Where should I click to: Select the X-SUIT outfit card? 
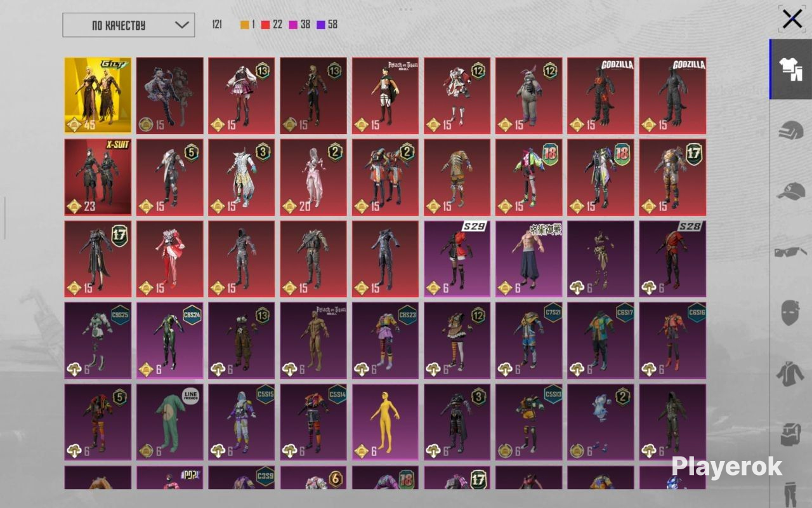pos(98,177)
